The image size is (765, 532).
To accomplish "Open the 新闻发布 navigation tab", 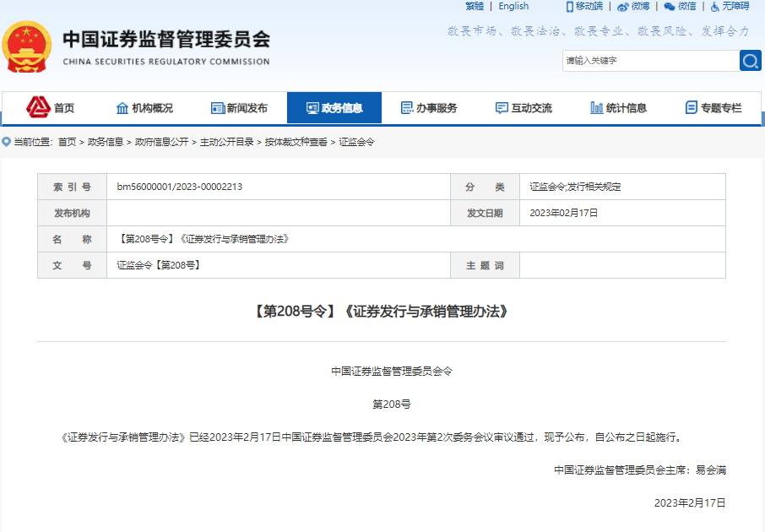I will (x=239, y=108).
